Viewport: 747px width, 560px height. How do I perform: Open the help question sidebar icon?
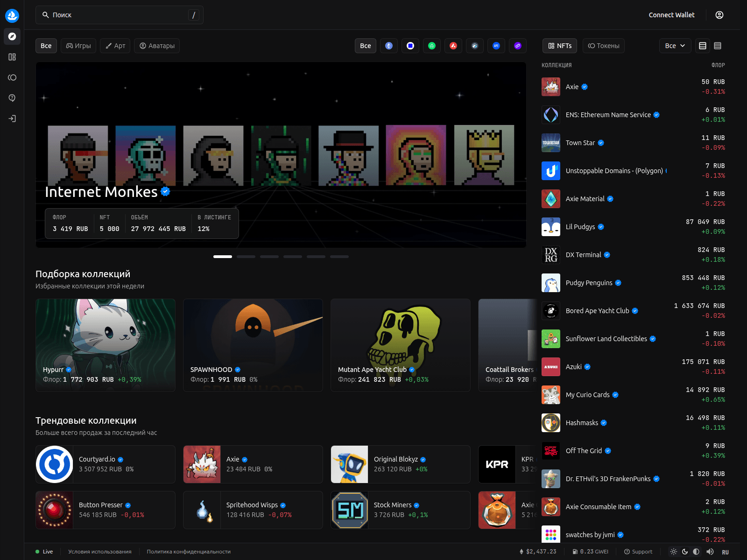[x=12, y=98]
